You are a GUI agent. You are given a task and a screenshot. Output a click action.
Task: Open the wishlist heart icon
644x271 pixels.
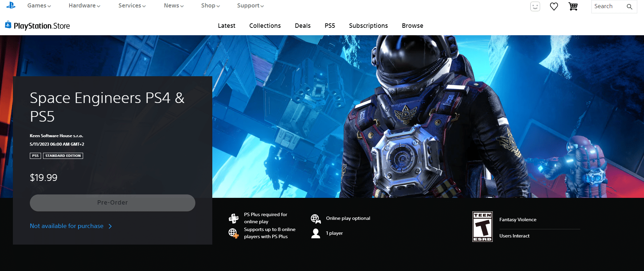point(554,6)
